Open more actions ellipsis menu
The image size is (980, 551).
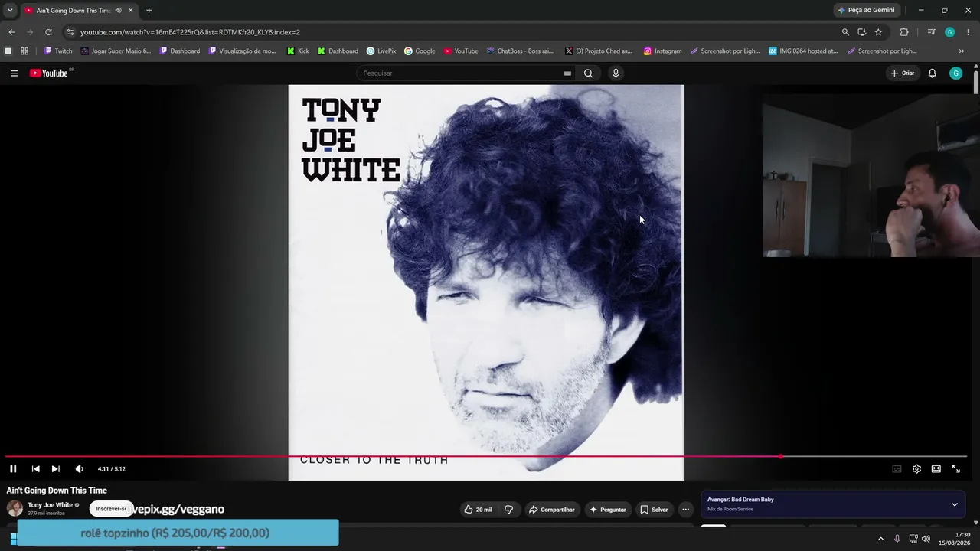[685, 510]
